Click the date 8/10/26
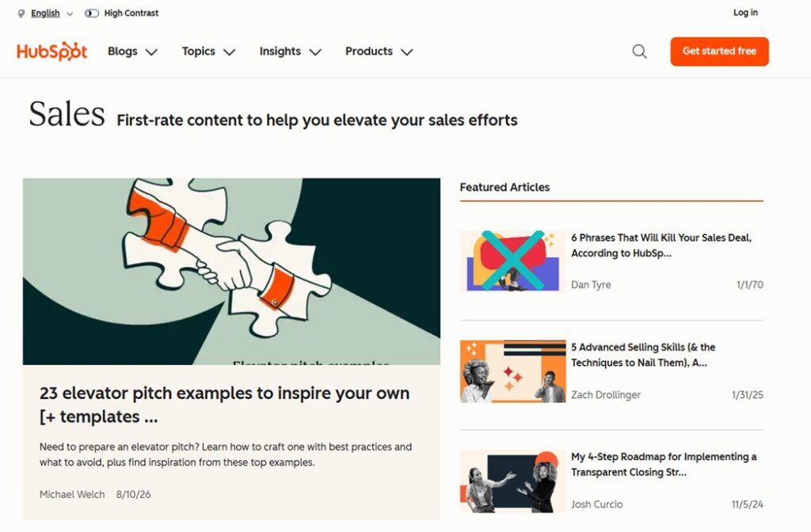811x532 pixels. click(x=133, y=494)
